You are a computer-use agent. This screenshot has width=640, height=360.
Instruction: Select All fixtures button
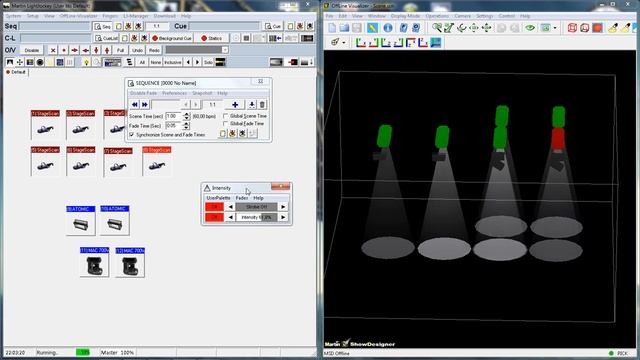point(142,62)
